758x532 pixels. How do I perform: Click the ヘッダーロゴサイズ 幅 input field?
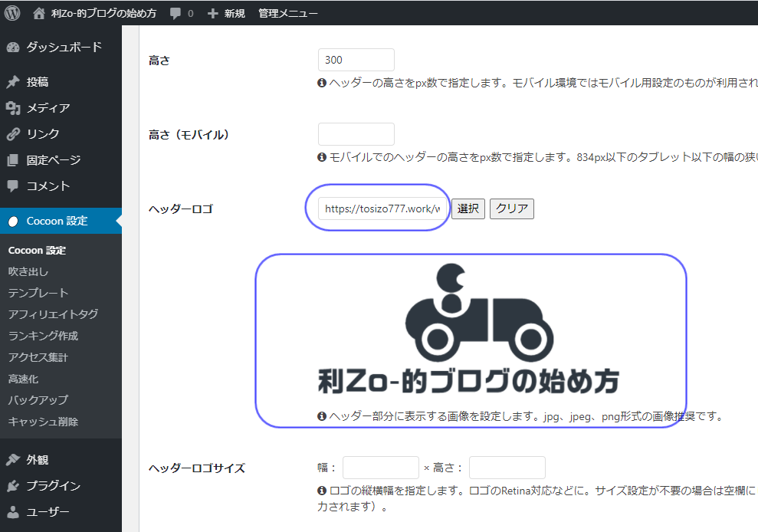pos(380,468)
